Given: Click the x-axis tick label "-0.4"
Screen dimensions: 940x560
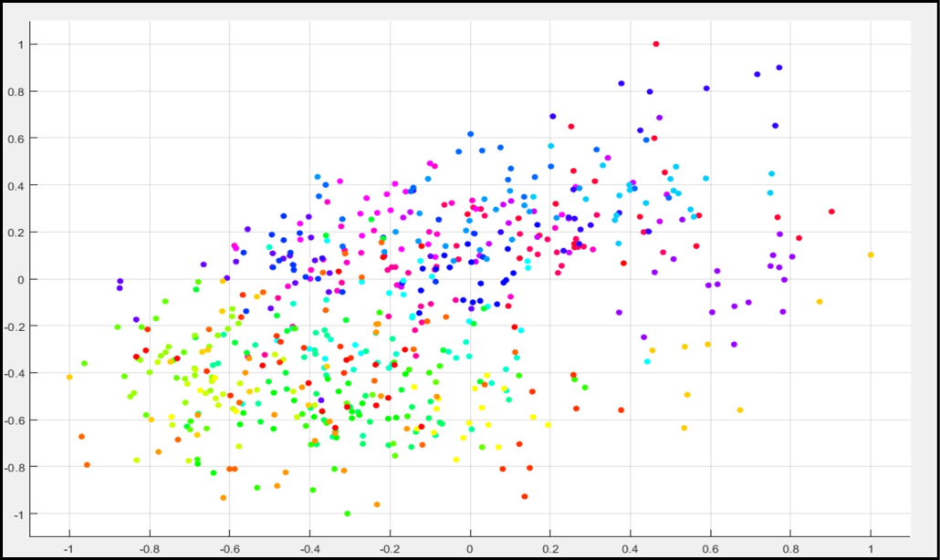Looking at the screenshot, I should coord(308,550).
